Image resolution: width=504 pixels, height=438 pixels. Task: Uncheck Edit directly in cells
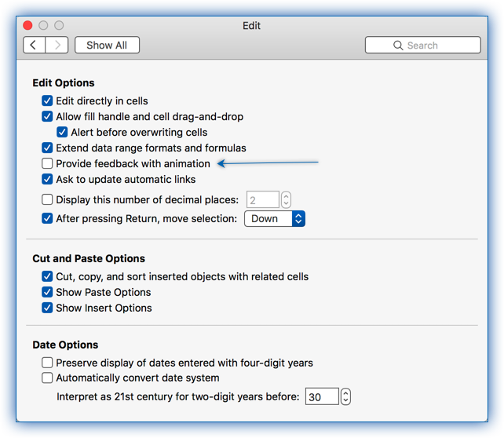pyautogui.click(x=47, y=101)
